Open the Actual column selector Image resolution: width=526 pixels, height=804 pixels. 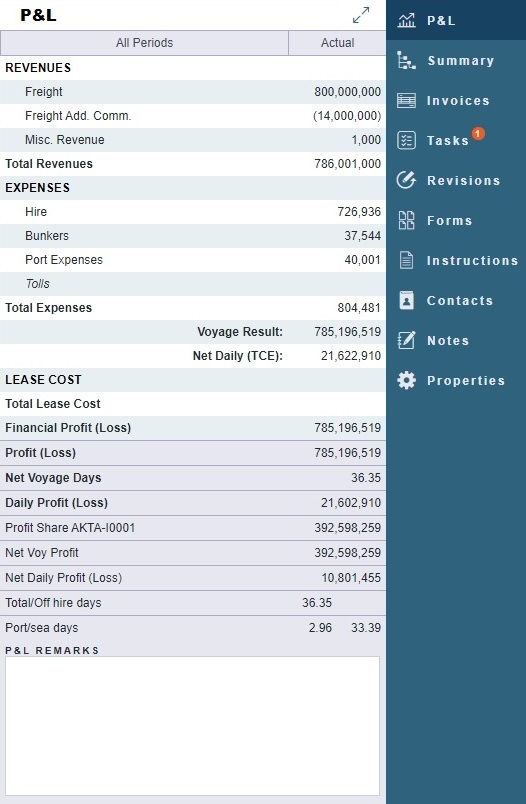337,43
